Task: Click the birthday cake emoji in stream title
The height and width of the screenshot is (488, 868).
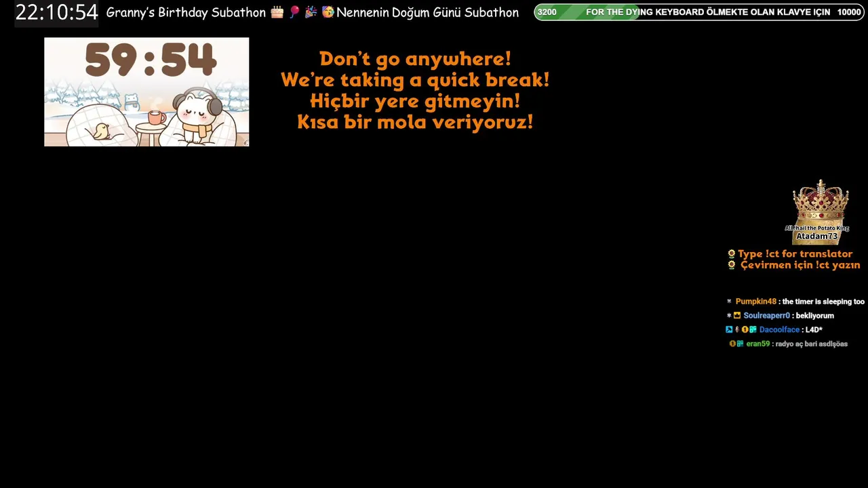Action: coord(277,12)
